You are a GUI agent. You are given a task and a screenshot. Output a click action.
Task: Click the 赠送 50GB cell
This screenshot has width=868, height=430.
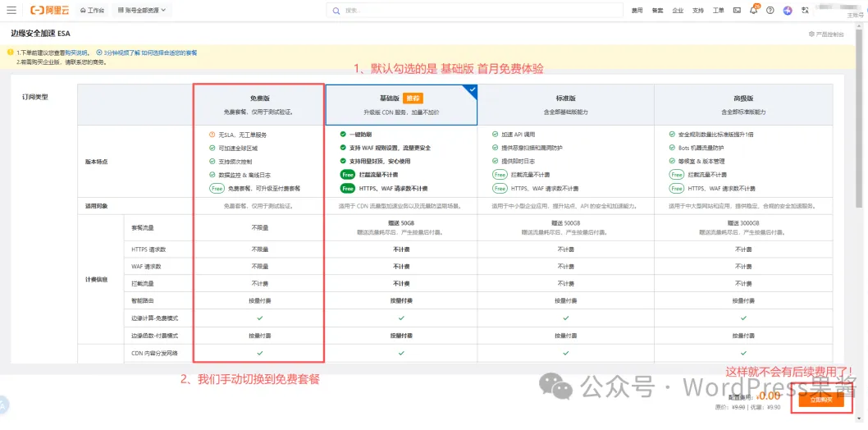coord(401,222)
